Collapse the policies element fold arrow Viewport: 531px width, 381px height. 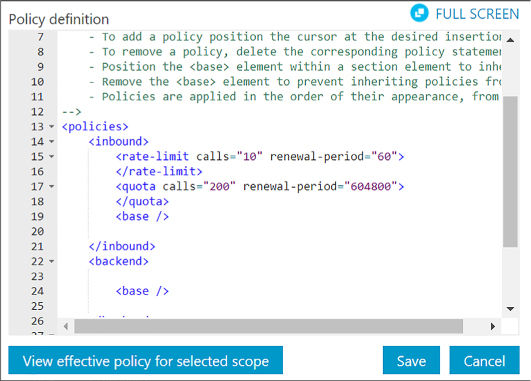click(51, 127)
